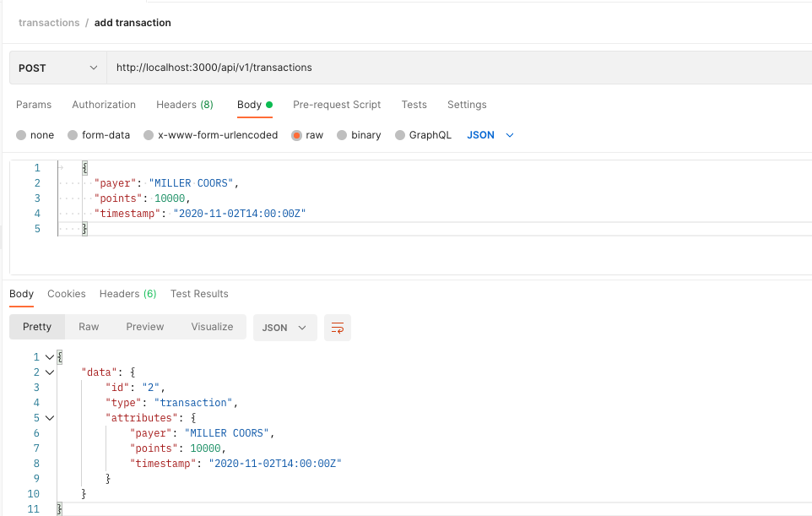Switch to the request Headers (8) tab

coord(184,105)
